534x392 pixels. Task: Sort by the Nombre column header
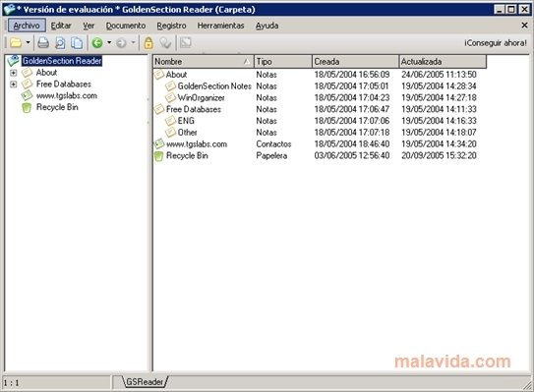pyautogui.click(x=203, y=62)
